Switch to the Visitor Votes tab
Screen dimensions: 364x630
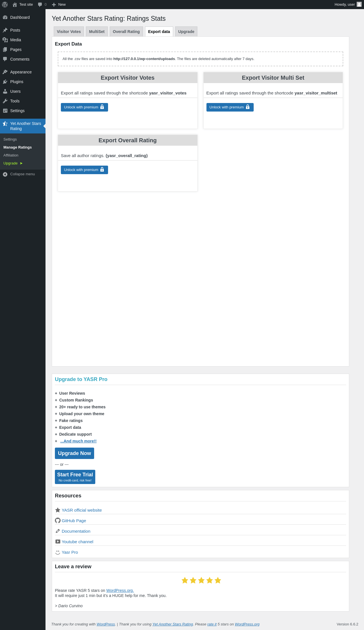click(x=69, y=32)
